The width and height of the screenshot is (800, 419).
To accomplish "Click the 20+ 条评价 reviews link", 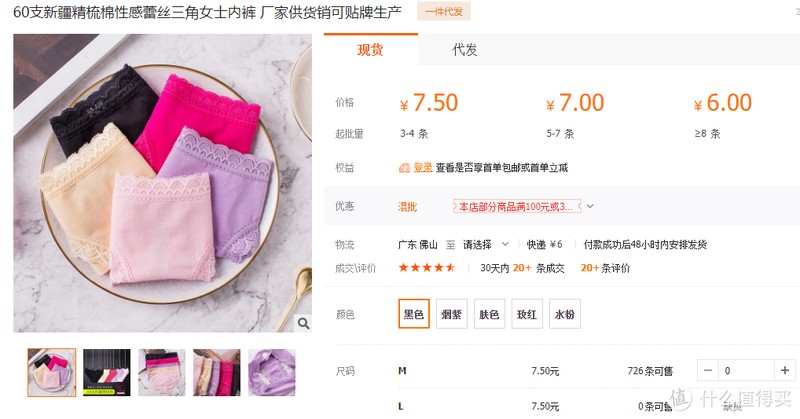I will pos(605,267).
